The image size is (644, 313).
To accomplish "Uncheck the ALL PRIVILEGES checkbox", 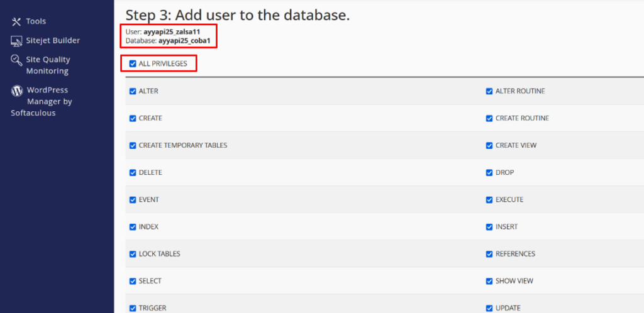I will click(x=133, y=63).
